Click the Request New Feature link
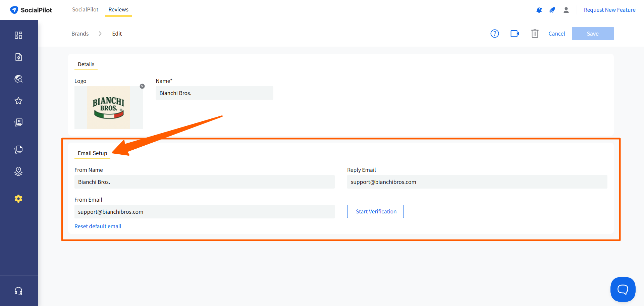The image size is (644, 306). [610, 10]
